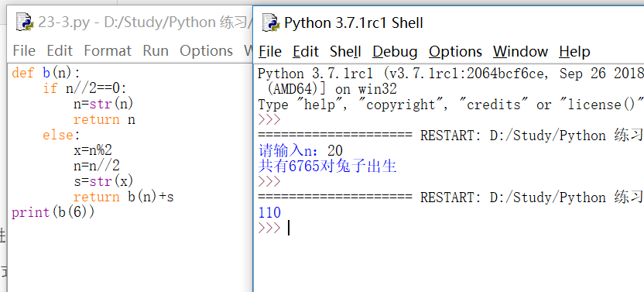
Task: Open the Window menu in Shell
Action: pos(520,51)
